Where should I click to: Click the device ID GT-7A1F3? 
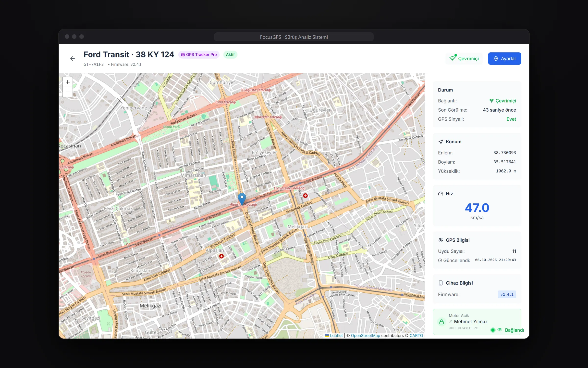pyautogui.click(x=93, y=64)
